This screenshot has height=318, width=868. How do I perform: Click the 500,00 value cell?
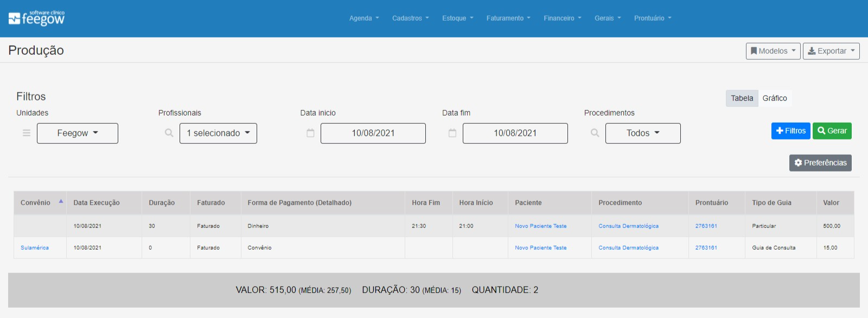coord(835,226)
